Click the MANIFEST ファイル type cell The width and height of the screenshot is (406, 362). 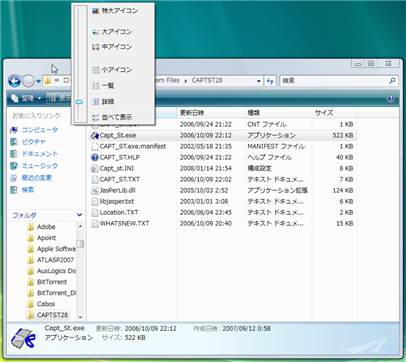click(x=276, y=147)
